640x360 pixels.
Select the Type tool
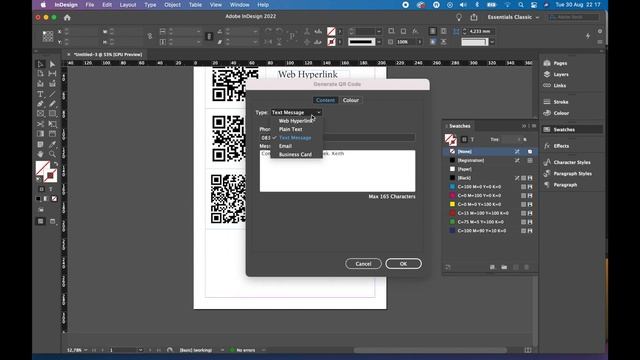[x=40, y=94]
